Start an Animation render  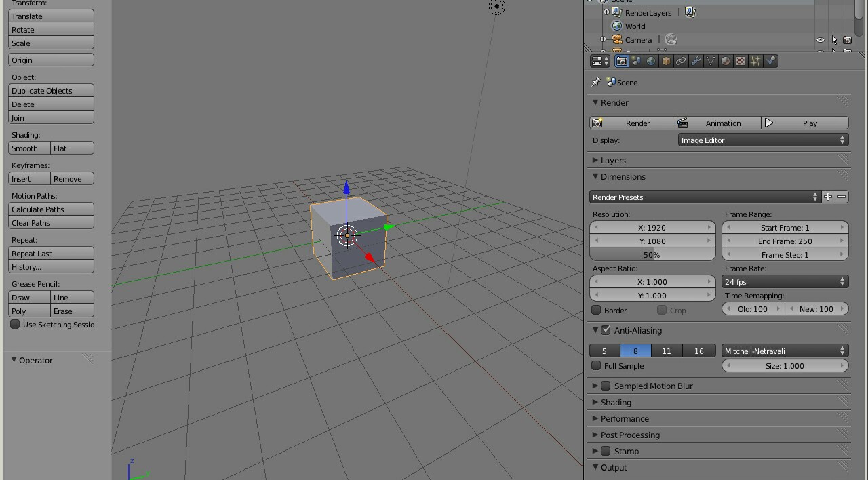coord(717,123)
